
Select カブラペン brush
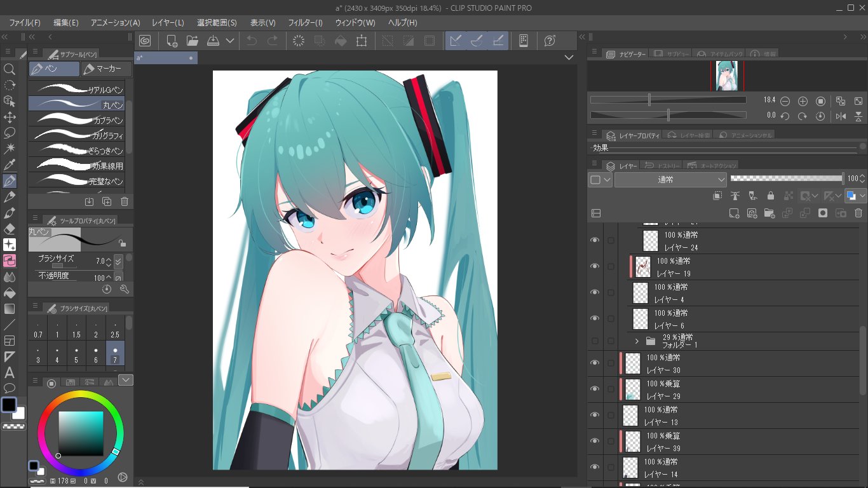click(x=76, y=119)
